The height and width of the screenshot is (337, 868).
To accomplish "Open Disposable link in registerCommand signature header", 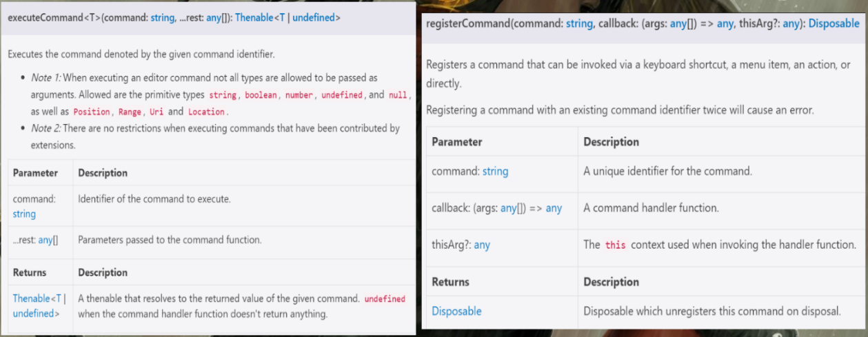I will pyautogui.click(x=834, y=23).
